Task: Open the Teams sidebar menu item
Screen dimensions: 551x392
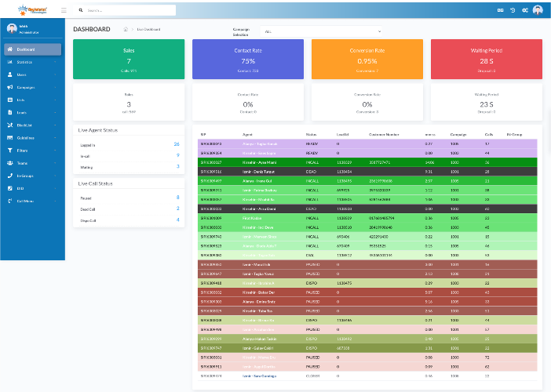Action: click(31, 162)
